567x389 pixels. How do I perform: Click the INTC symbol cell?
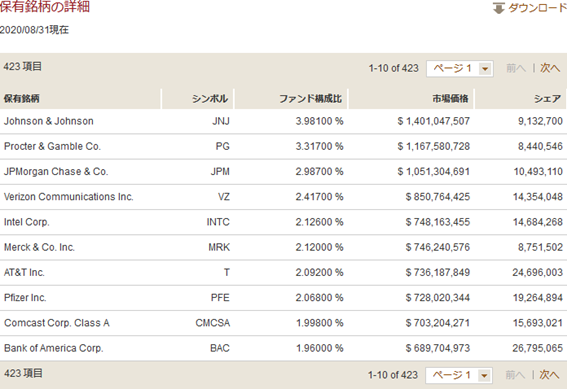coord(218,222)
